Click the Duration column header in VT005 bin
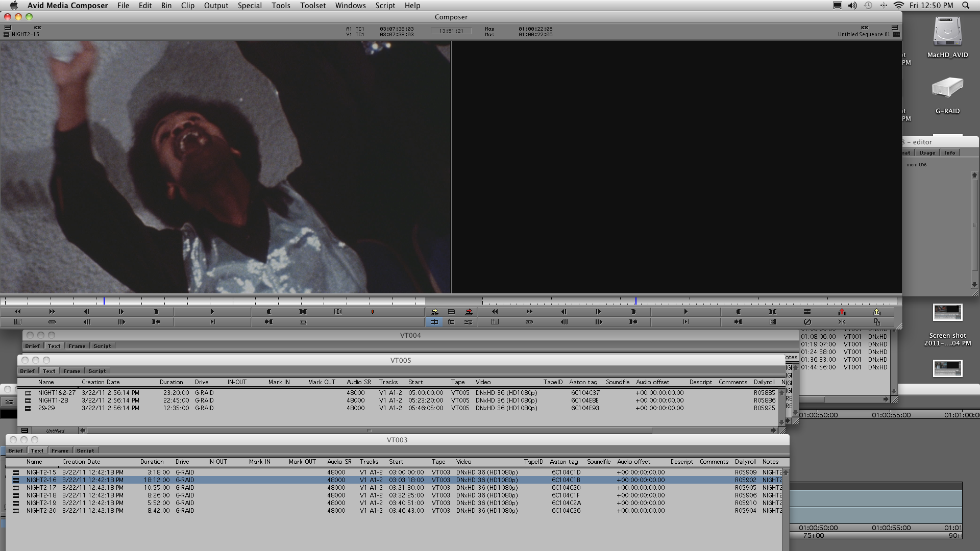The width and height of the screenshot is (980, 551). [x=171, y=382]
